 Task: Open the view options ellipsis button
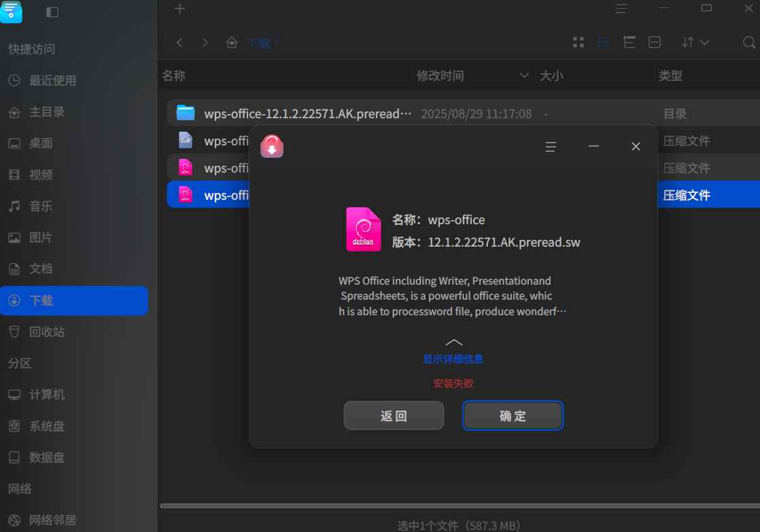tap(655, 42)
